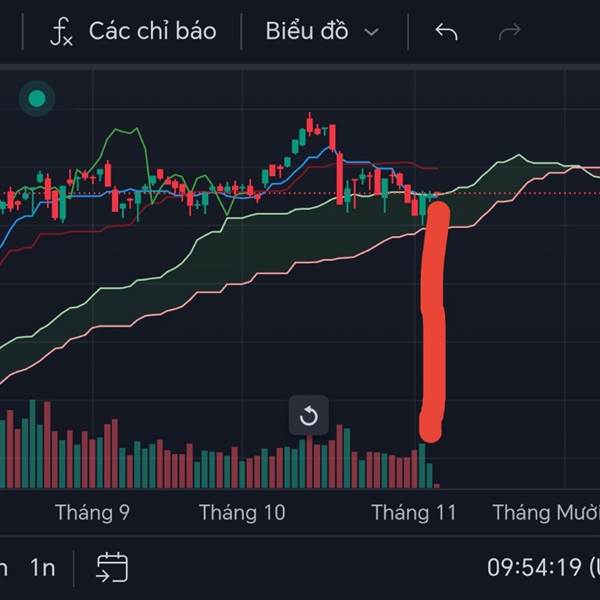
Task: Reset chart view with circular arrow button
Action: [x=309, y=416]
